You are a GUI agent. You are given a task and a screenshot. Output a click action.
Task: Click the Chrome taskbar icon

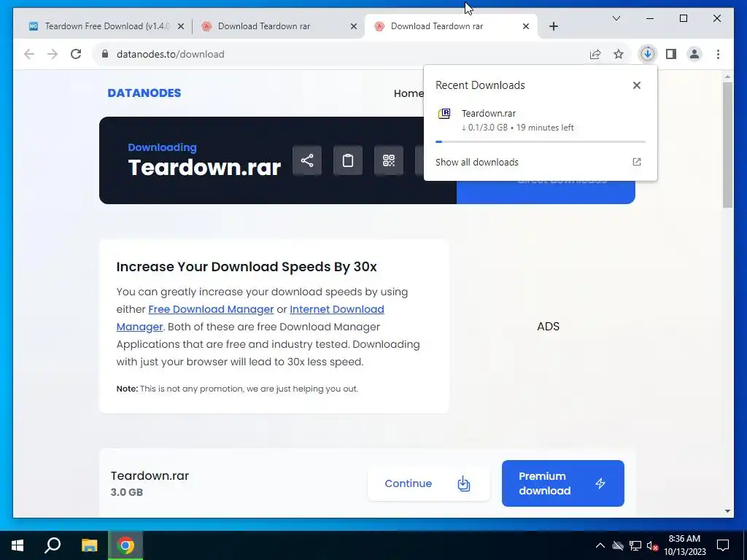pos(125,545)
